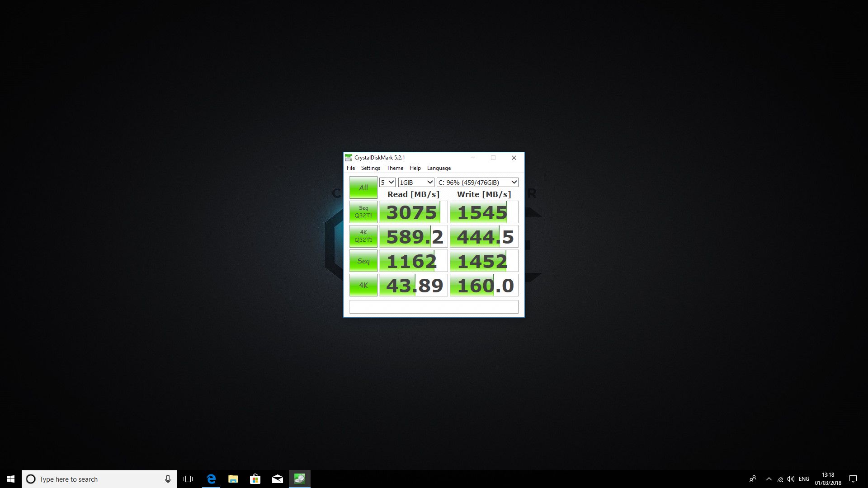This screenshot has width=868, height=488.
Task: Open Microsoft Edge from the taskbar
Action: coord(211,479)
